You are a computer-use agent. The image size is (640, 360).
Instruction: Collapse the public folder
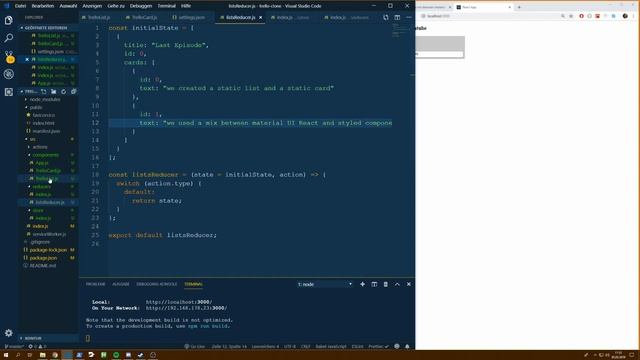36,107
